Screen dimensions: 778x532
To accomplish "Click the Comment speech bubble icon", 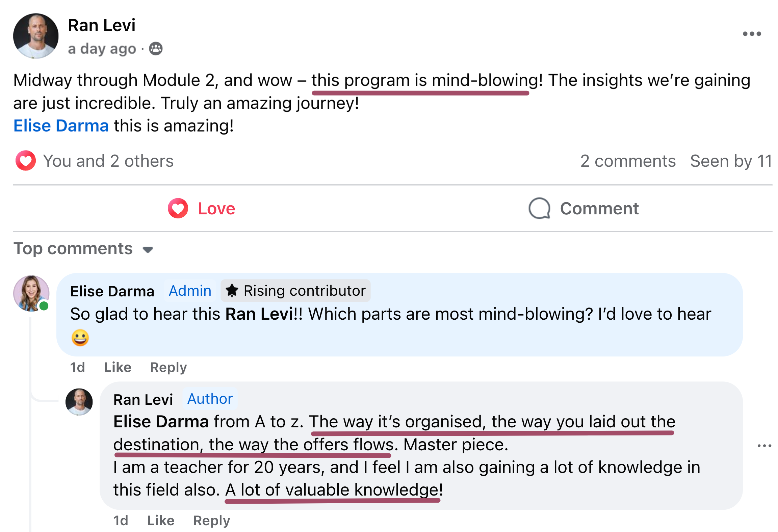I will coord(539,208).
